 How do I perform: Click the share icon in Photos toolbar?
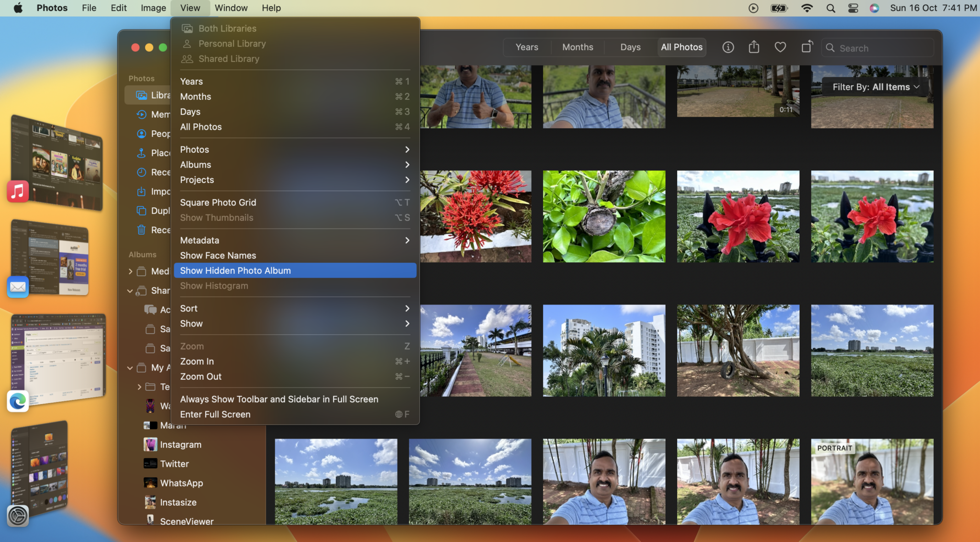coord(754,47)
